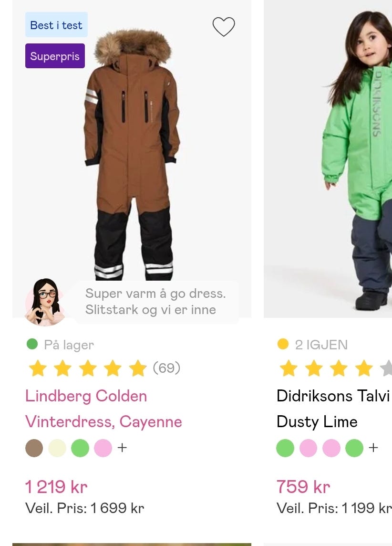This screenshot has width=392, height=546.
Task: Add Lindberg Colden Vinterdress to favorites heart
Action: pyautogui.click(x=224, y=26)
